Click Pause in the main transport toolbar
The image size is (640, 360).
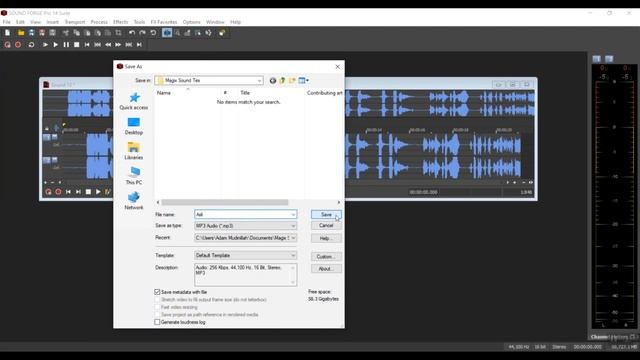pyautogui.click(x=66, y=44)
